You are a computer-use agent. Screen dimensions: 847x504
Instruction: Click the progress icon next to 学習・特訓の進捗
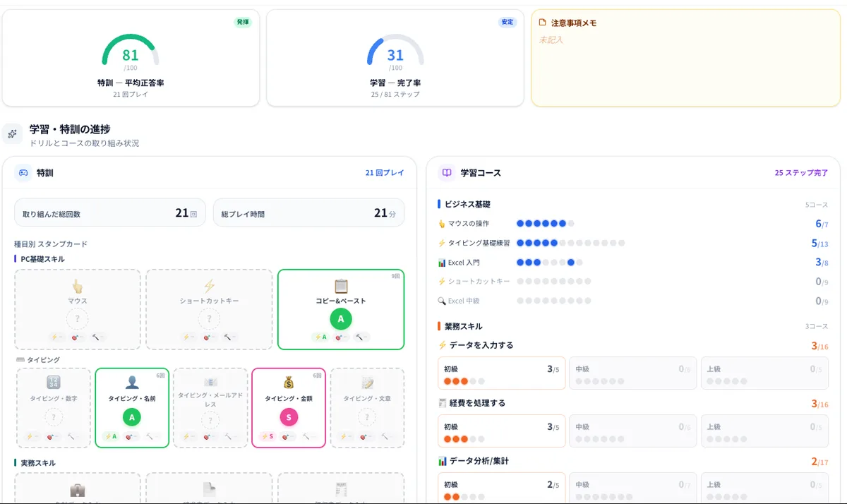coord(12,134)
